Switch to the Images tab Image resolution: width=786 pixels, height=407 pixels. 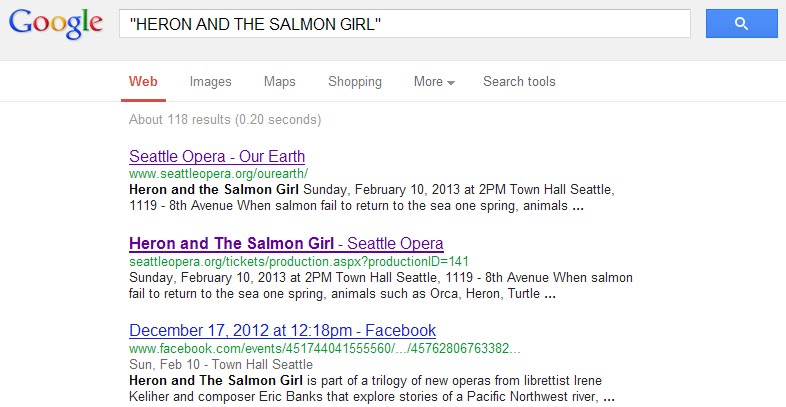(210, 82)
